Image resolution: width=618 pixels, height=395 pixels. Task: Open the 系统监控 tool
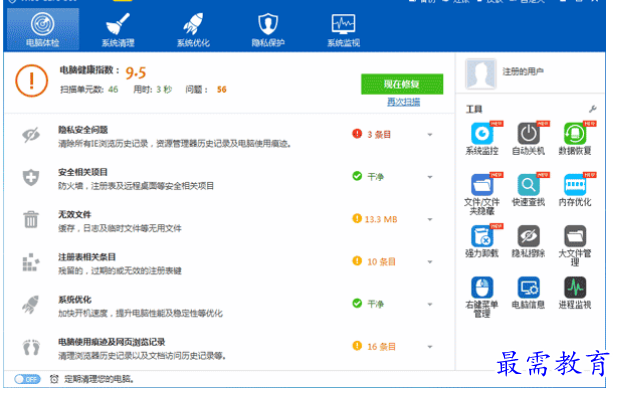(x=482, y=138)
